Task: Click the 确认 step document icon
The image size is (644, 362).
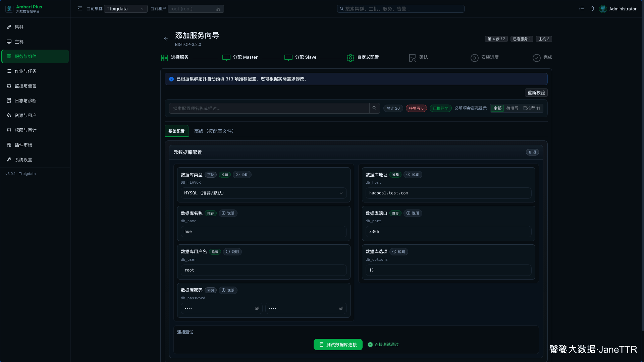Action: tap(413, 58)
